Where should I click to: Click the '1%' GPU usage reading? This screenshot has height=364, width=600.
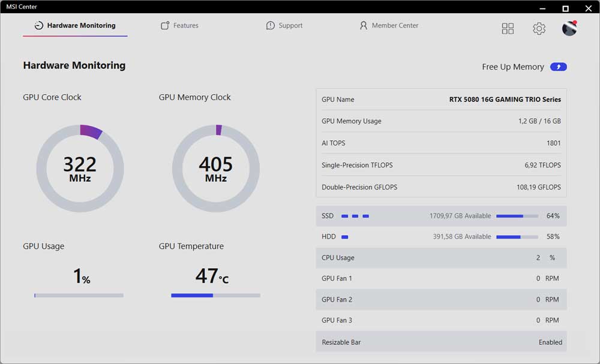click(82, 276)
